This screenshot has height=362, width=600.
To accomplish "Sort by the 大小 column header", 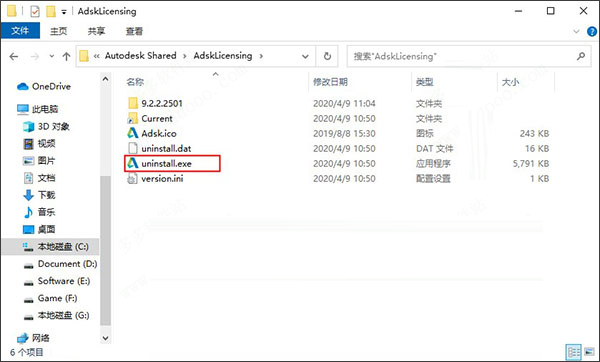I will [510, 82].
